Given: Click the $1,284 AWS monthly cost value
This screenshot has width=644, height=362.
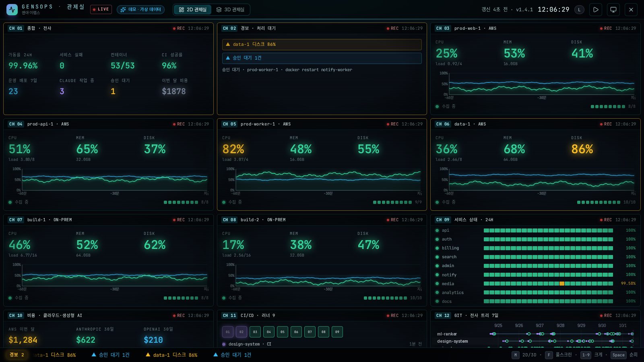Looking at the screenshot, I should [23, 340].
